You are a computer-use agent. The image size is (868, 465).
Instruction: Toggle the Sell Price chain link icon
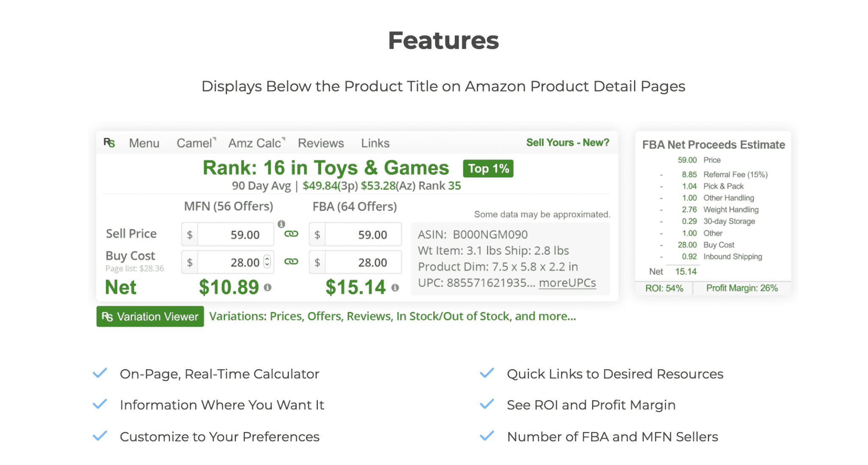pos(291,234)
